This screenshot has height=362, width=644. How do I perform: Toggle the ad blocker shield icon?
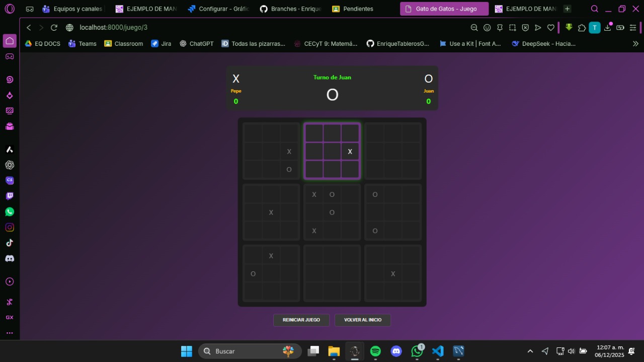pos(525,28)
